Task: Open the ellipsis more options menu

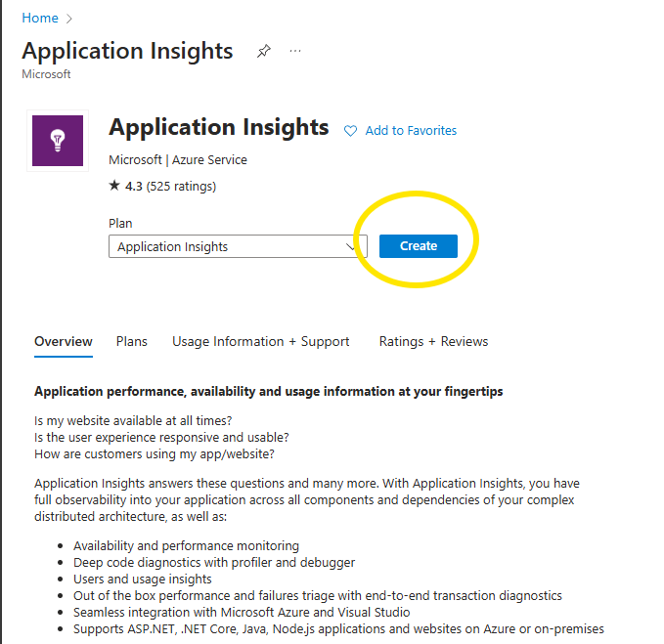Action: [x=295, y=51]
